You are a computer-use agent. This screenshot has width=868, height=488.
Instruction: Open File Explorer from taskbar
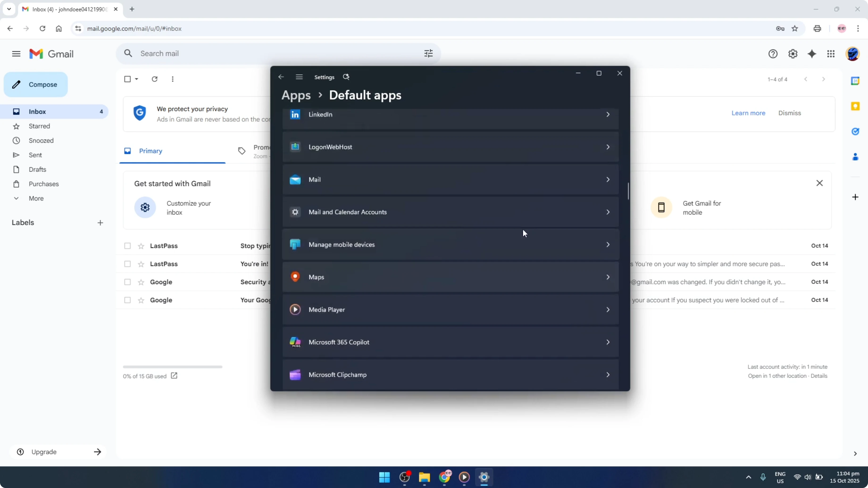point(424,477)
